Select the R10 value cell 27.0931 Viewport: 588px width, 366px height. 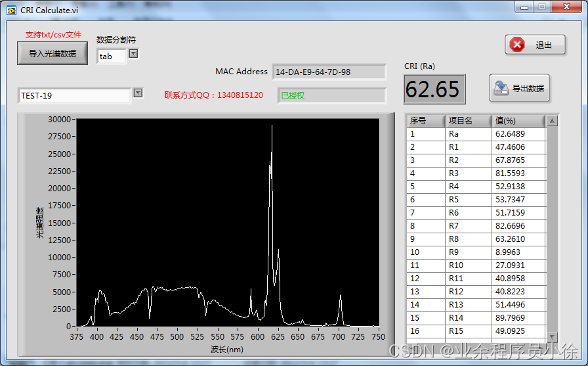click(x=518, y=265)
